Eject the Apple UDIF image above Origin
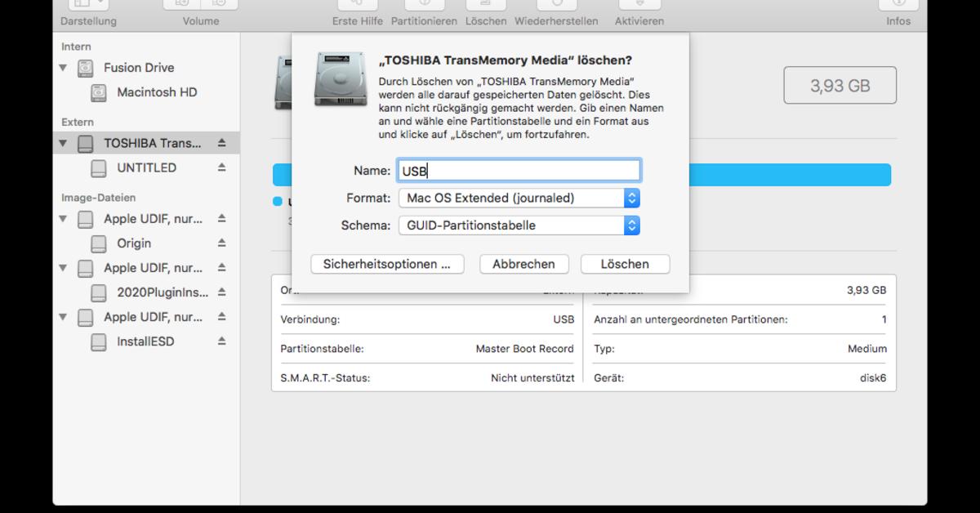980x513 pixels. (221, 219)
